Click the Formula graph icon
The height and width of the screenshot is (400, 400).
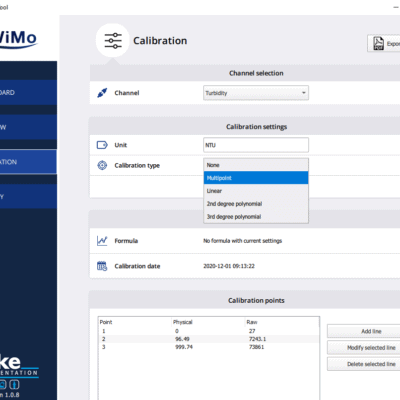102,241
